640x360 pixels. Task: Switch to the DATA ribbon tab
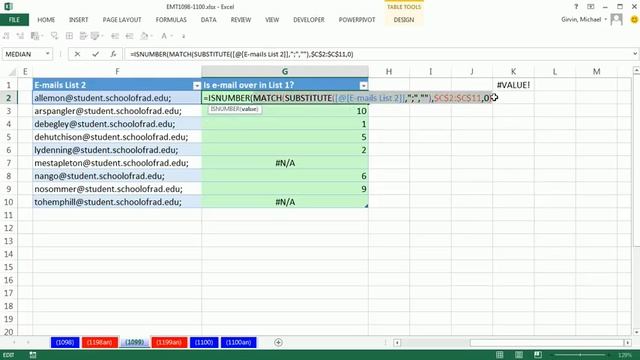coord(209,20)
